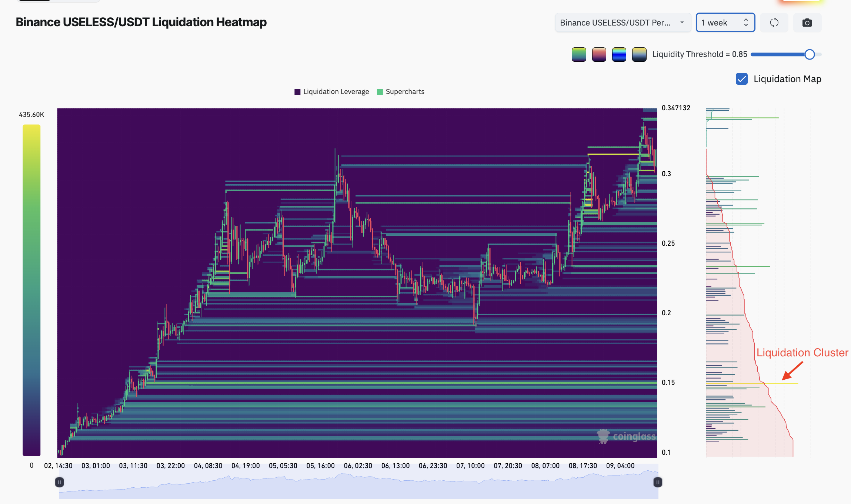Choose the blue gradient color scheme swatch
The height and width of the screenshot is (504, 851).
pos(619,54)
